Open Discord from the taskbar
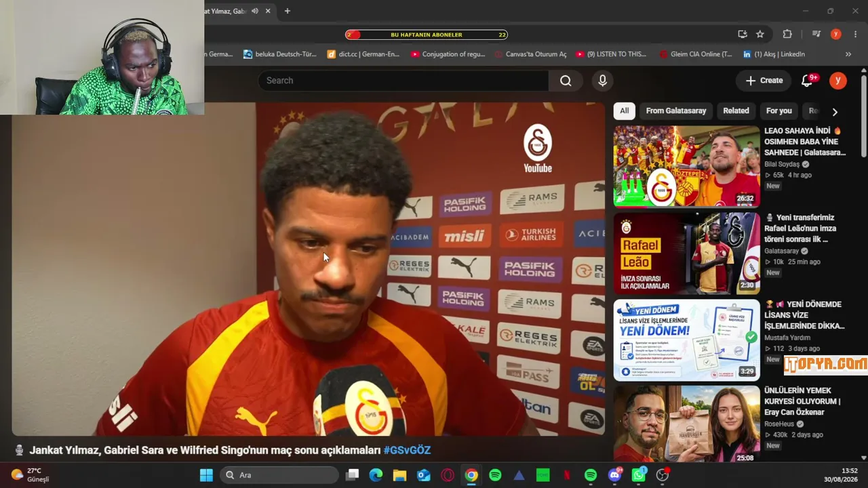 [x=615, y=475]
